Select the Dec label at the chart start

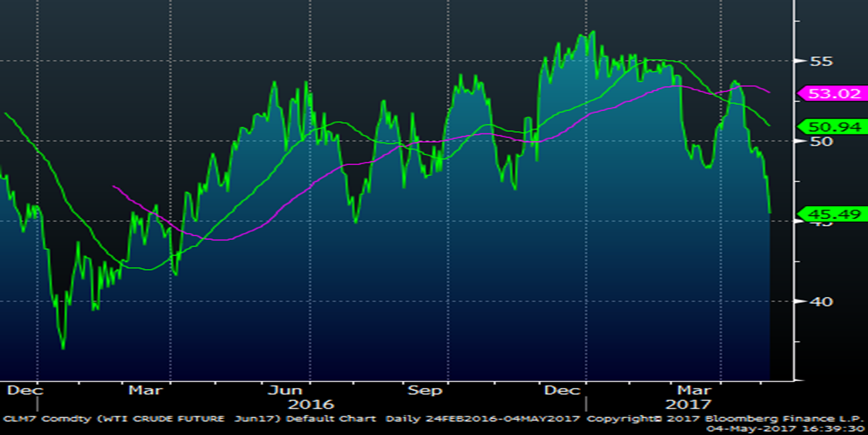(x=23, y=390)
